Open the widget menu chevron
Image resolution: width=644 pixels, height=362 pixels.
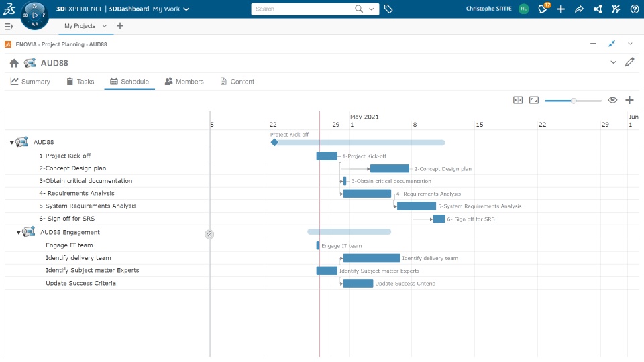click(x=630, y=44)
